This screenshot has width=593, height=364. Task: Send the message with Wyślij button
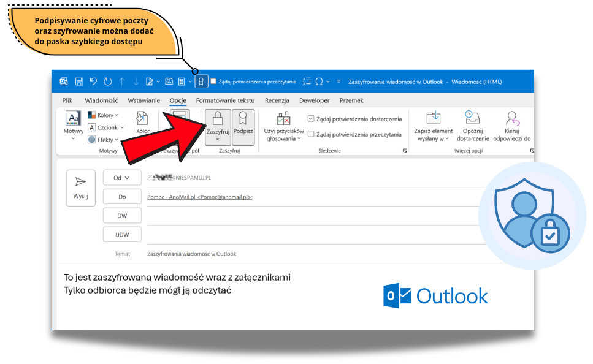(80, 188)
